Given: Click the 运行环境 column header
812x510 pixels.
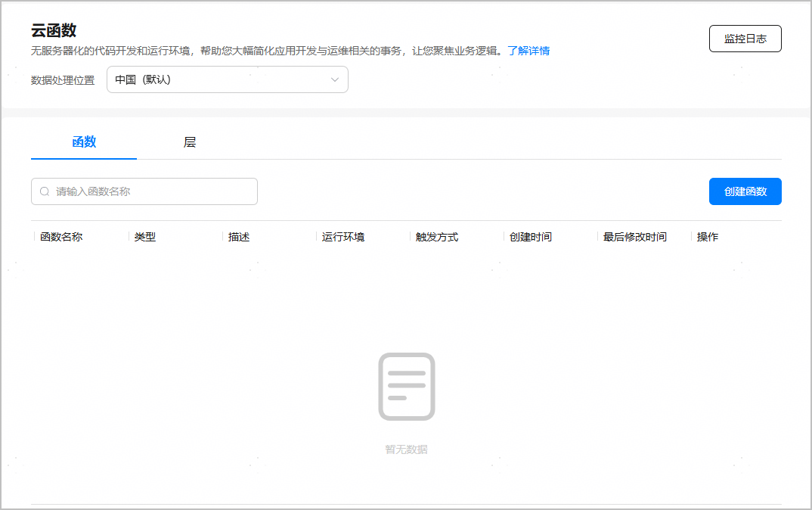Looking at the screenshot, I should 343,237.
